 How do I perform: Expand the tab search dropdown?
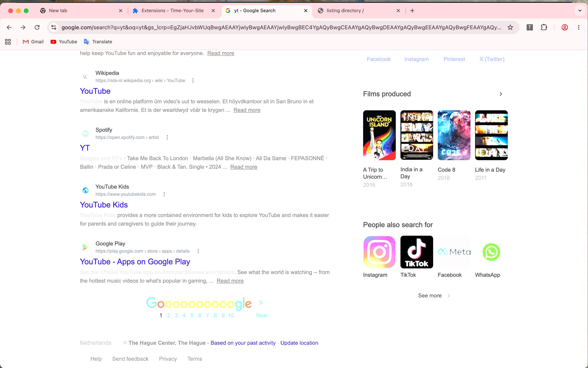click(x=580, y=11)
